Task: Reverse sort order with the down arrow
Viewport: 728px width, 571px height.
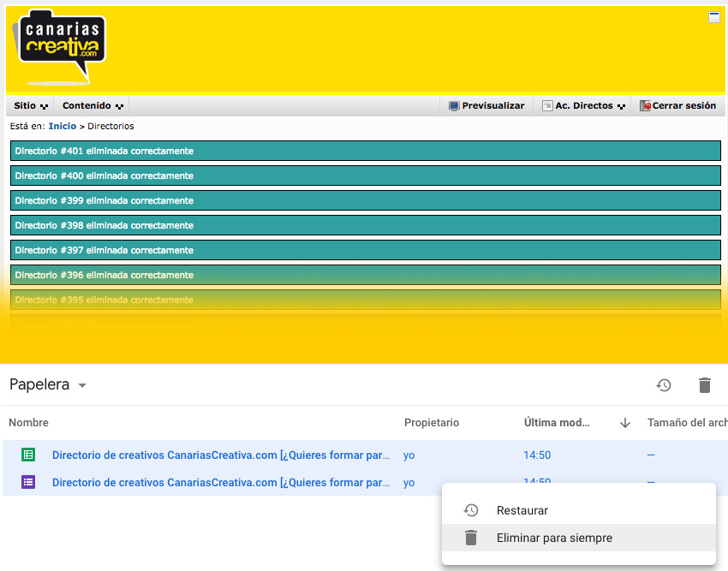Action: coord(625,423)
